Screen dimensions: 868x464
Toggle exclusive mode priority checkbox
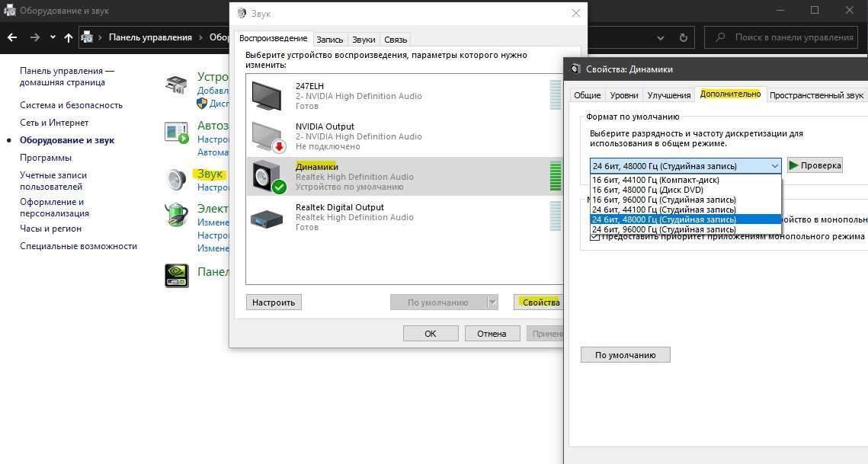coord(595,236)
